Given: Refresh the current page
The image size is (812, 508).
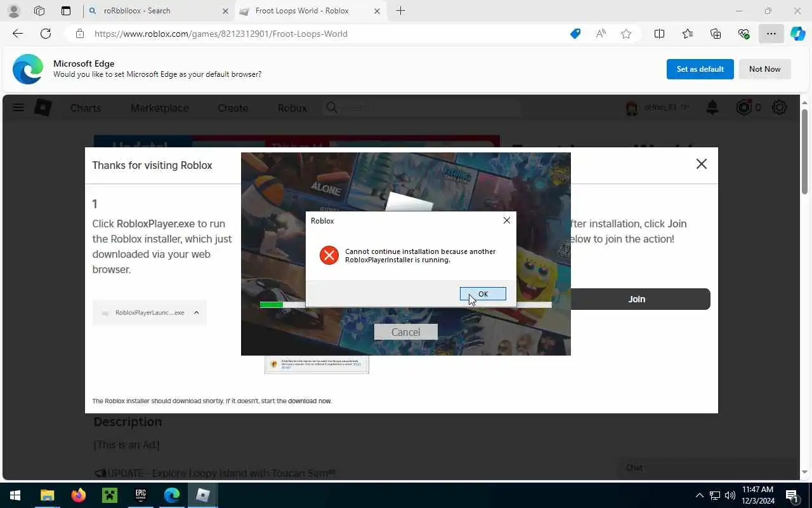Looking at the screenshot, I should tap(46, 34).
